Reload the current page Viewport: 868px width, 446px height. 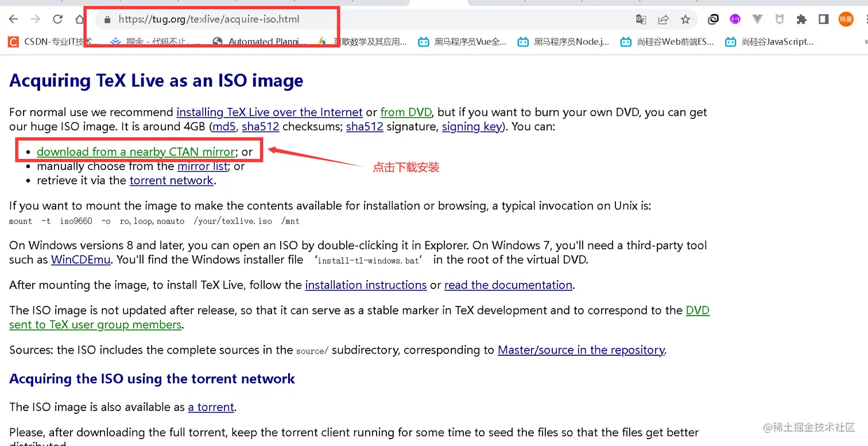(57, 20)
